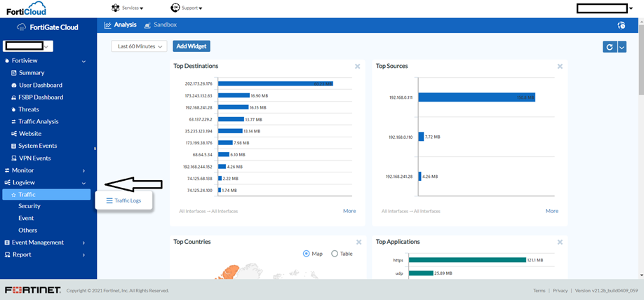Open the account dropdown at top right
The width and height of the screenshot is (644, 300).
[631, 8]
